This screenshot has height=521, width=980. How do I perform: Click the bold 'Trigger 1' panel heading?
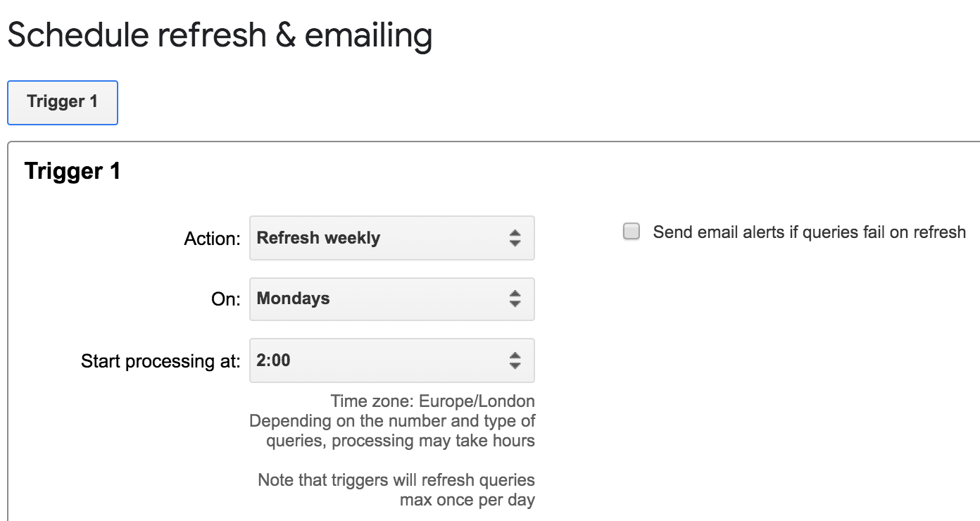click(73, 171)
